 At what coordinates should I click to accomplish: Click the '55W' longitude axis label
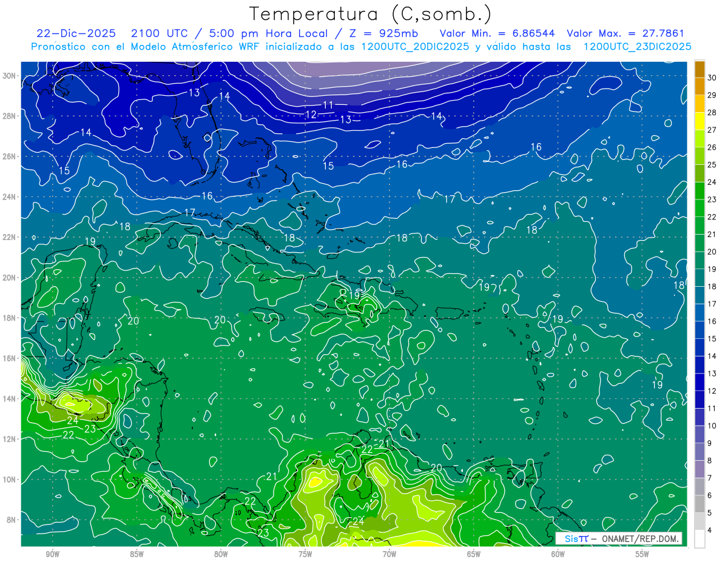[x=642, y=554]
